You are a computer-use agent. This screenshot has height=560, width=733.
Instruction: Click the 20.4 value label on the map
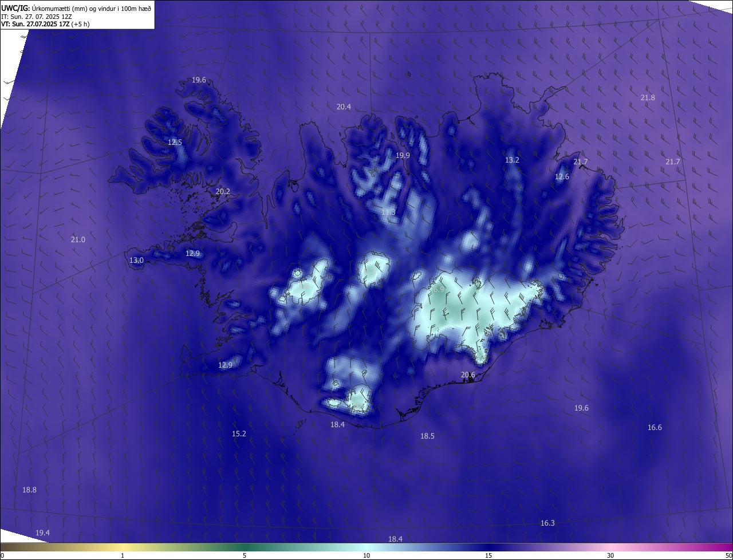point(344,107)
